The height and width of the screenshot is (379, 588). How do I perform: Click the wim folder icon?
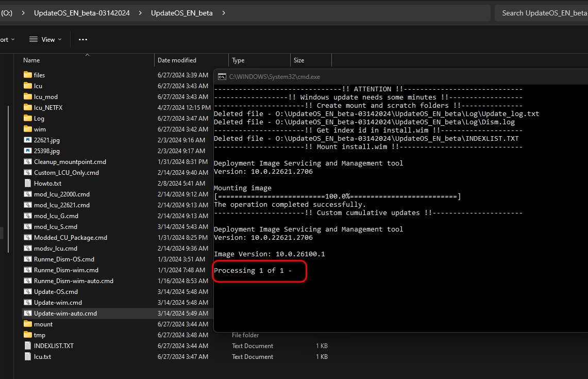pyautogui.click(x=28, y=129)
